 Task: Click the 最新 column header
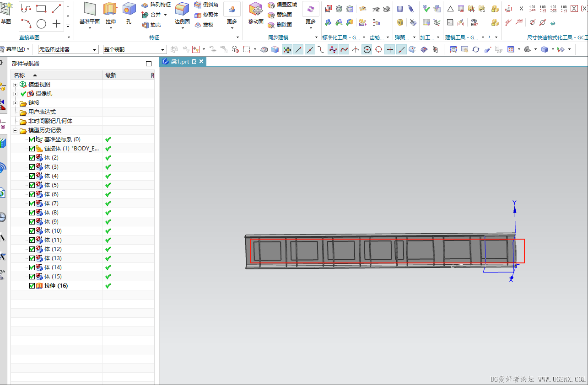click(x=126, y=75)
